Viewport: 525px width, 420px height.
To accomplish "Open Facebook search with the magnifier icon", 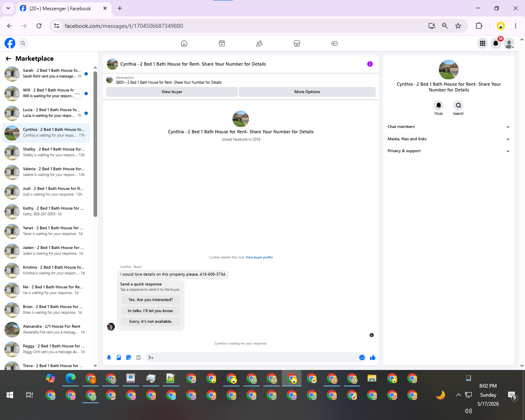I will click(x=23, y=43).
